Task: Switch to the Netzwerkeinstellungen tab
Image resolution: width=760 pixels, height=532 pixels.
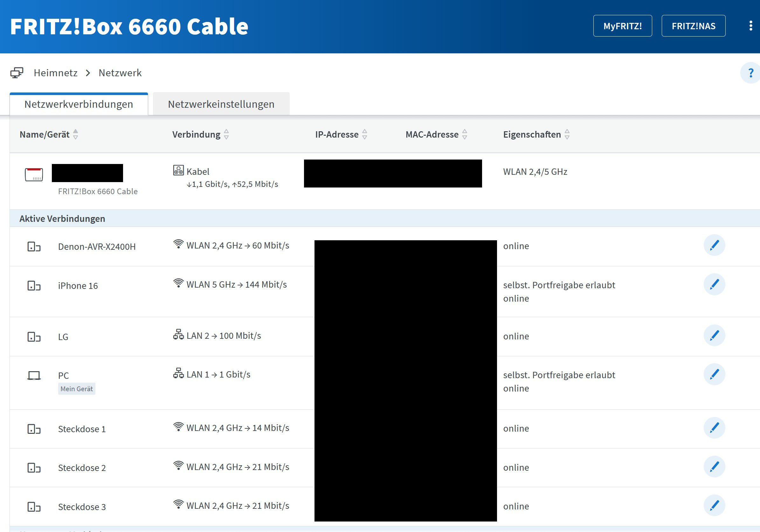Action: tap(221, 104)
